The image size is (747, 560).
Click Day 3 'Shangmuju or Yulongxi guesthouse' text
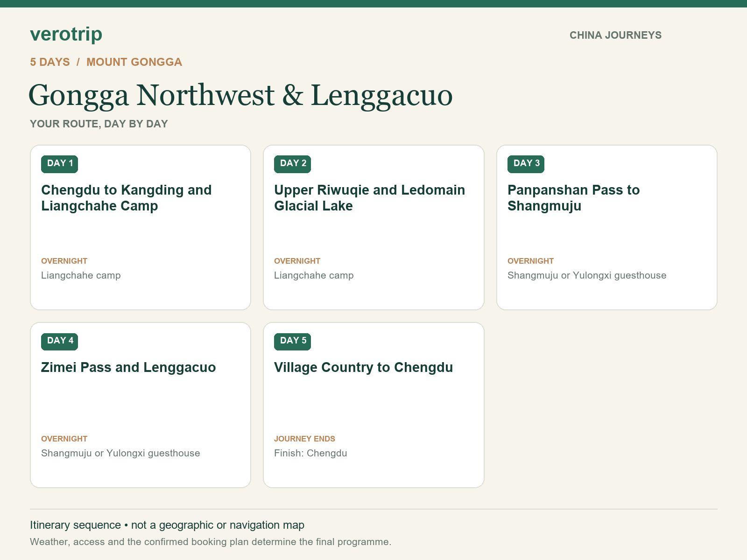(587, 275)
